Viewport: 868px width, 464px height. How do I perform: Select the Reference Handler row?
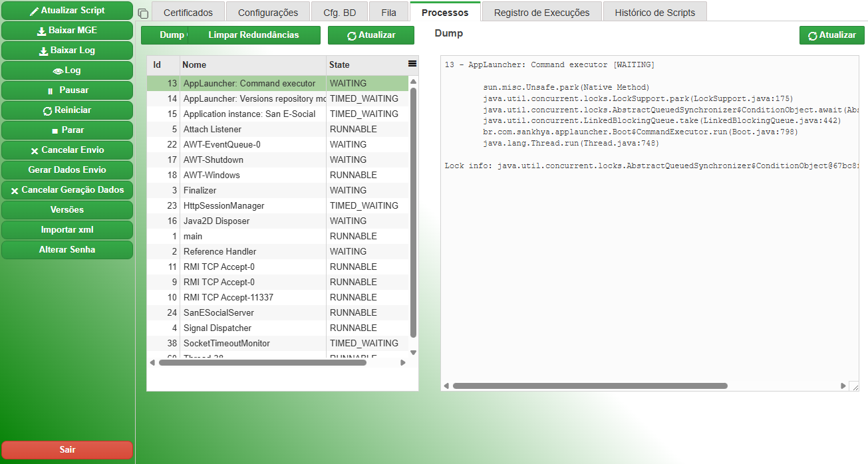pos(278,252)
